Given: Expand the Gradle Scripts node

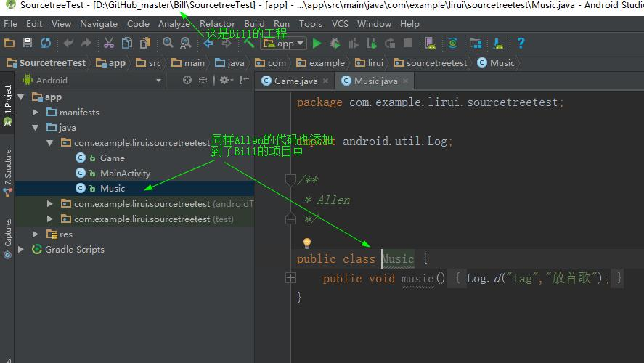Looking at the screenshot, I should pos(21,249).
